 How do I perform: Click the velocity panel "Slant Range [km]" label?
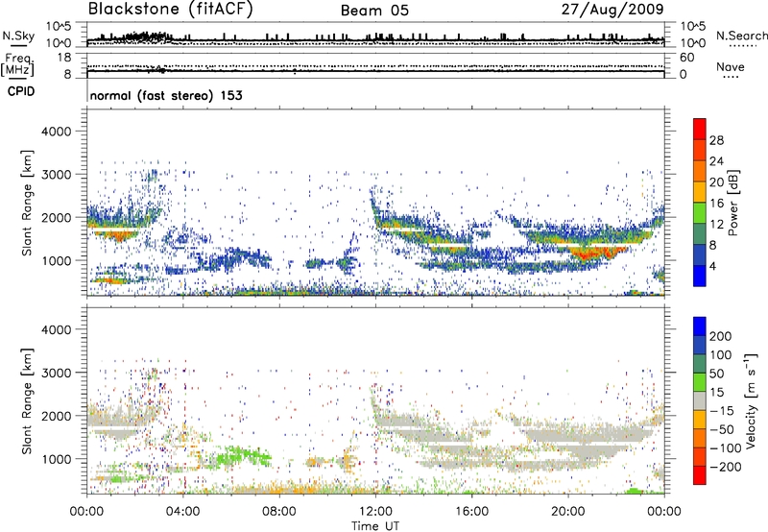28,401
